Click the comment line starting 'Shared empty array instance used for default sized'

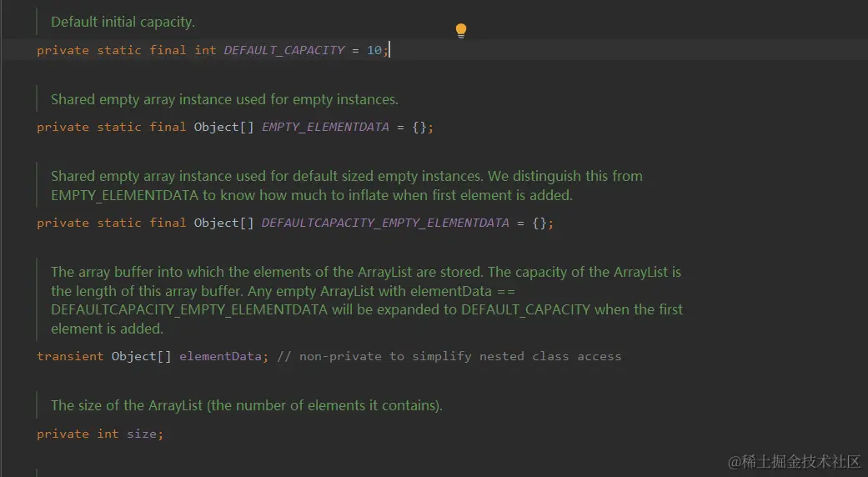click(347, 177)
